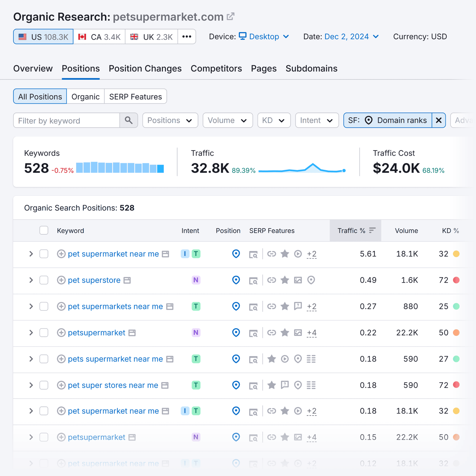Click the Filter by keyword input field
This screenshot has height=476, width=476.
pos(66,120)
